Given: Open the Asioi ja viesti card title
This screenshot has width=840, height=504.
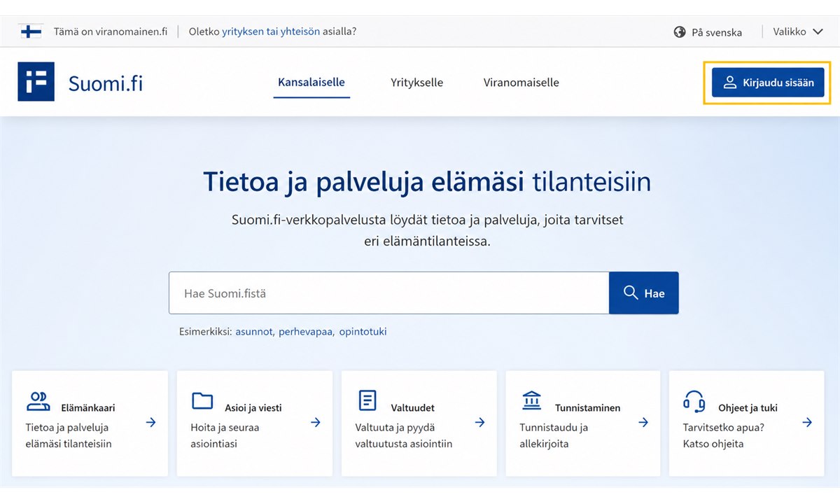Looking at the screenshot, I should coord(253,408).
